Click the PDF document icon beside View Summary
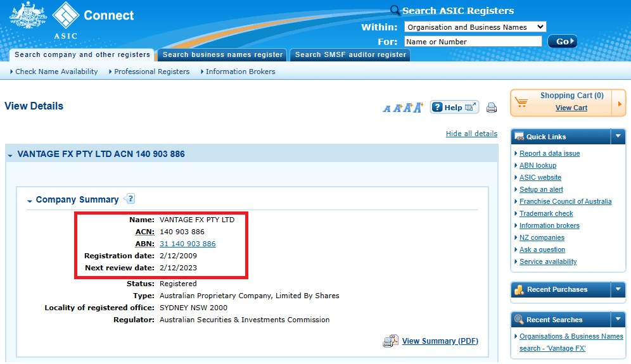The width and height of the screenshot is (631, 364). coord(390,341)
